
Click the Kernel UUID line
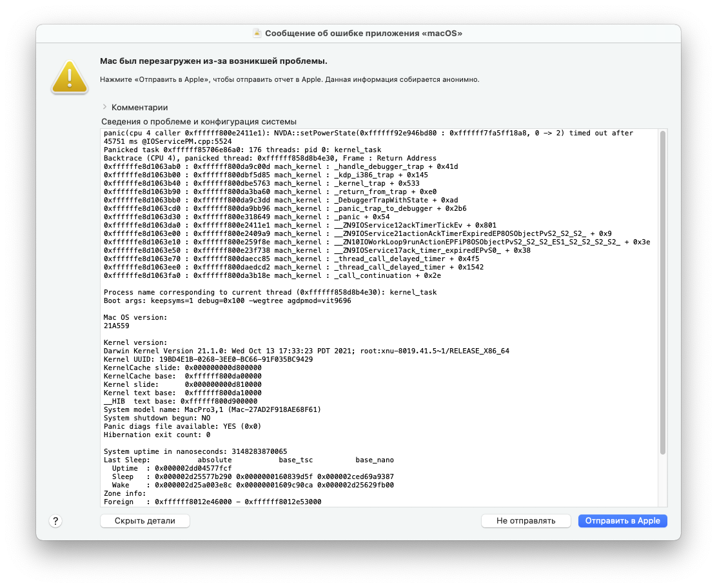208,359
